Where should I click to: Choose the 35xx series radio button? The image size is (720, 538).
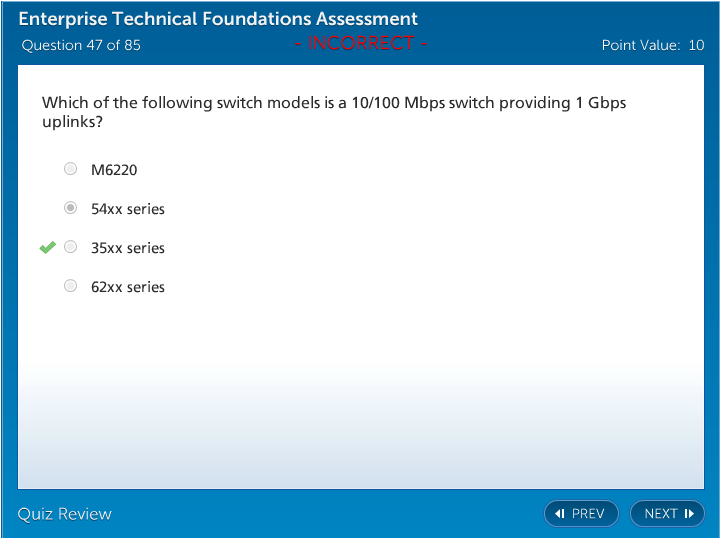click(70, 247)
